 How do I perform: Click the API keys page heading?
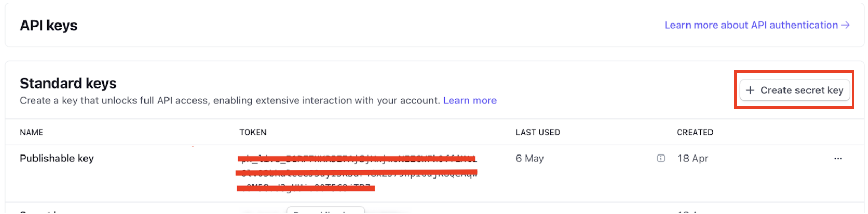click(x=49, y=25)
